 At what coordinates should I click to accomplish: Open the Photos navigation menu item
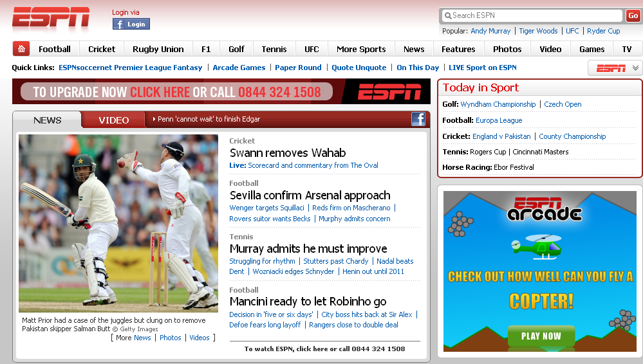tap(507, 49)
